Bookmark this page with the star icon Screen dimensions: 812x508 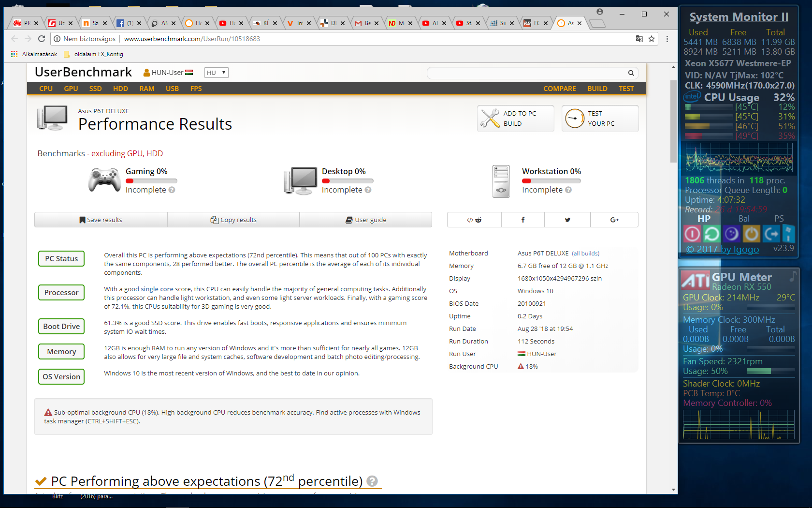(652, 39)
